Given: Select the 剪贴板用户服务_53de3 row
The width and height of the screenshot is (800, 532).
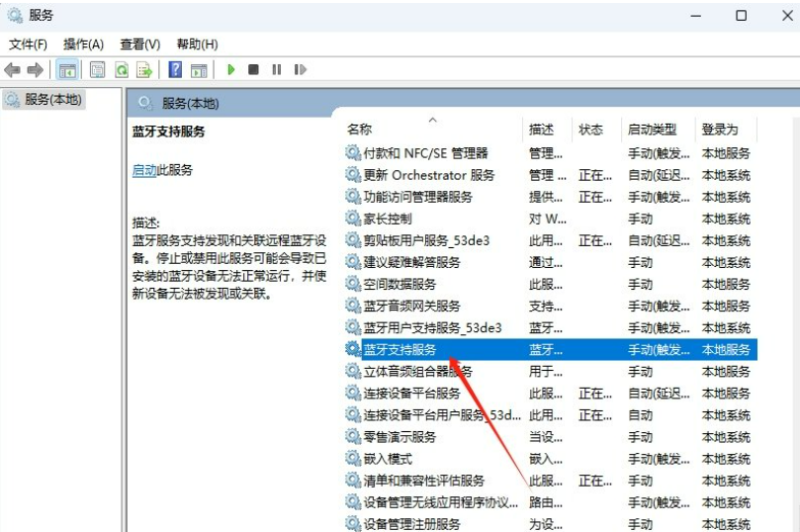Looking at the screenshot, I should [x=550, y=240].
